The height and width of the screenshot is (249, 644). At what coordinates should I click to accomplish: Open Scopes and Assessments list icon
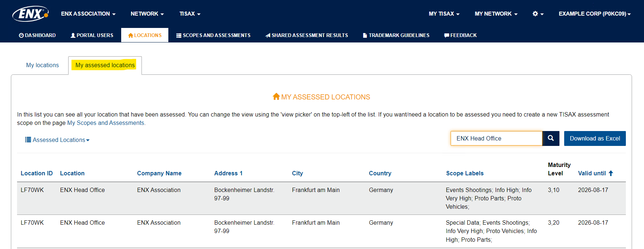pyautogui.click(x=179, y=35)
